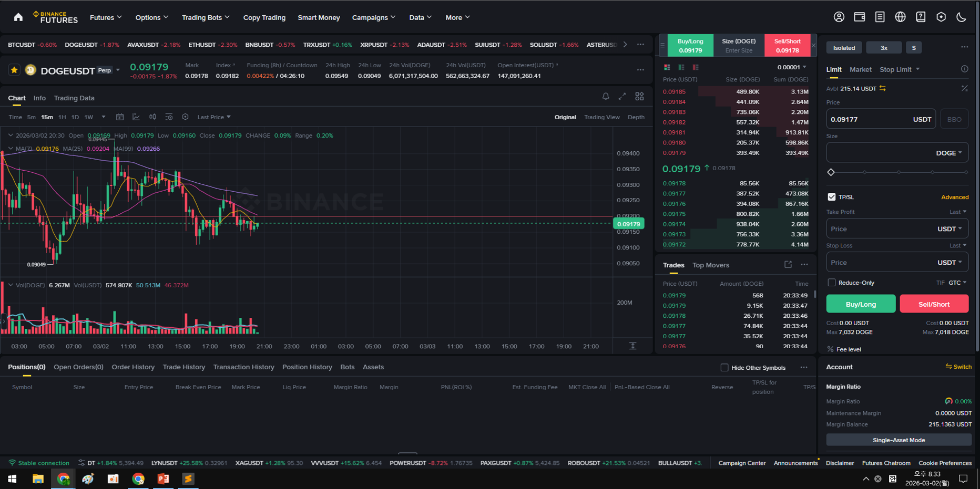The height and width of the screenshot is (489, 980).
Task: Pop out the Trades panel
Action: [x=788, y=265]
